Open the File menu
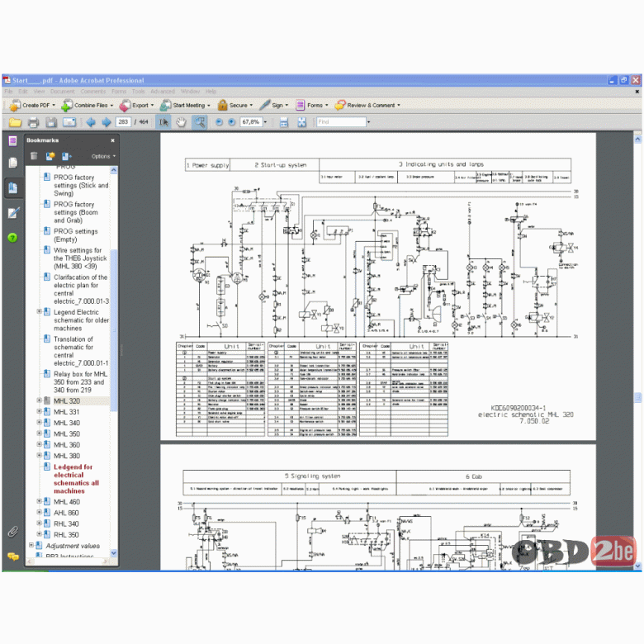 coord(8,91)
